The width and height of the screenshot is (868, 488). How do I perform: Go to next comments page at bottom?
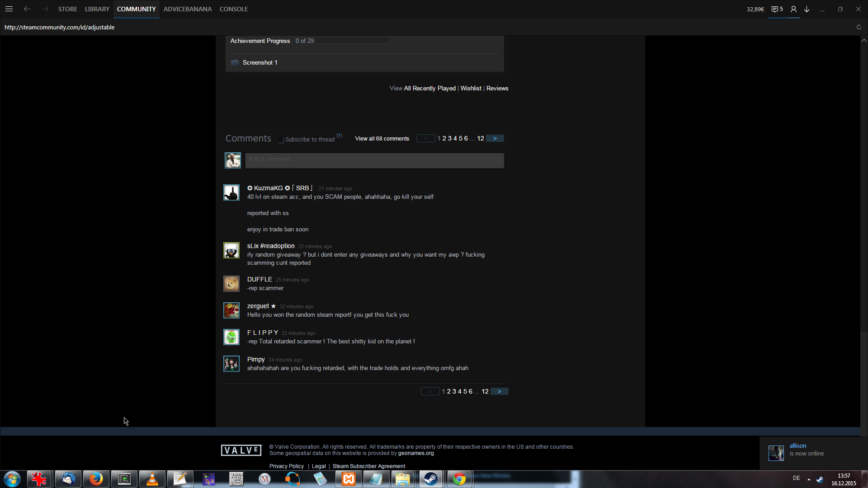click(499, 391)
